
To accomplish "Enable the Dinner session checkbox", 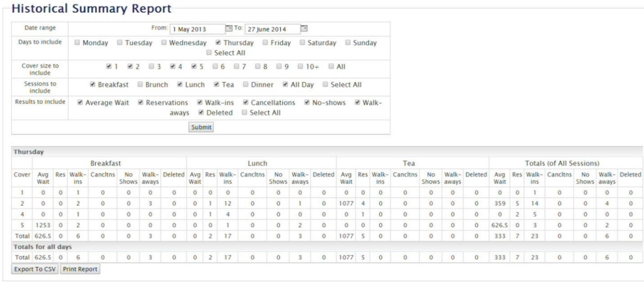I will pos(246,85).
